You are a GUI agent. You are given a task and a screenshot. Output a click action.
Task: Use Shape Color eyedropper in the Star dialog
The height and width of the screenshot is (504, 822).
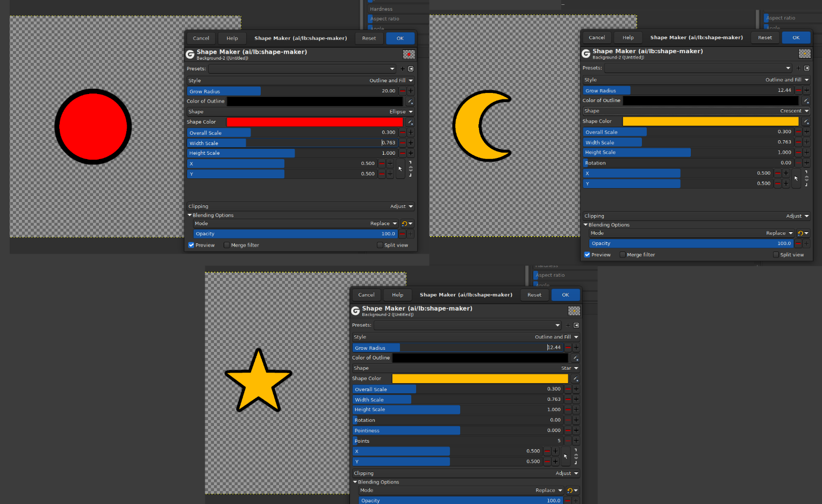(575, 379)
